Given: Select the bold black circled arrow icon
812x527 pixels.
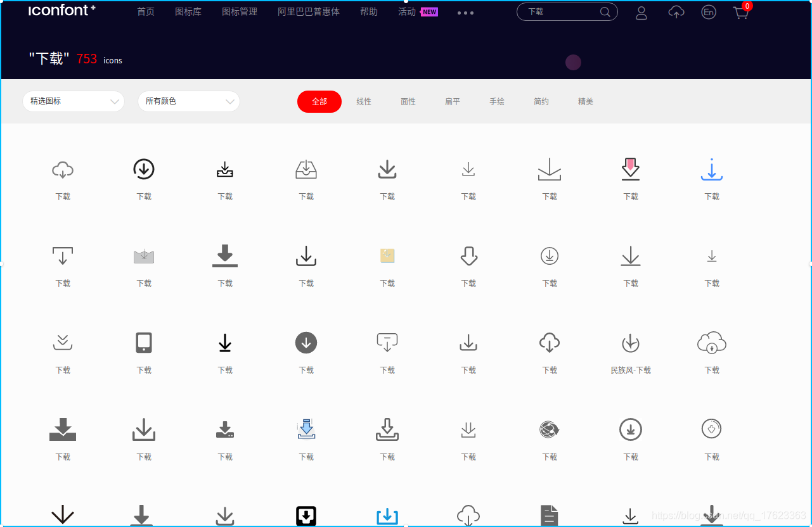Looking at the screenshot, I should coord(144,169).
